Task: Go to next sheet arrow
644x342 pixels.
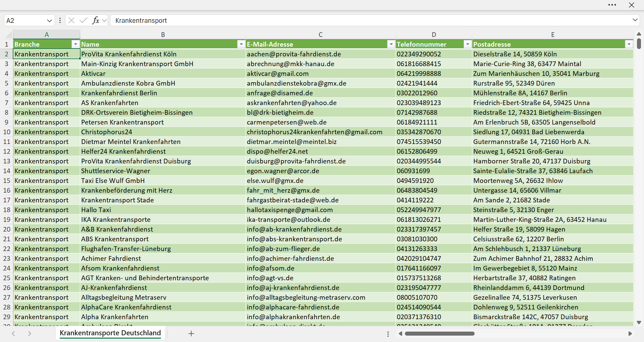Action: pyautogui.click(x=30, y=333)
